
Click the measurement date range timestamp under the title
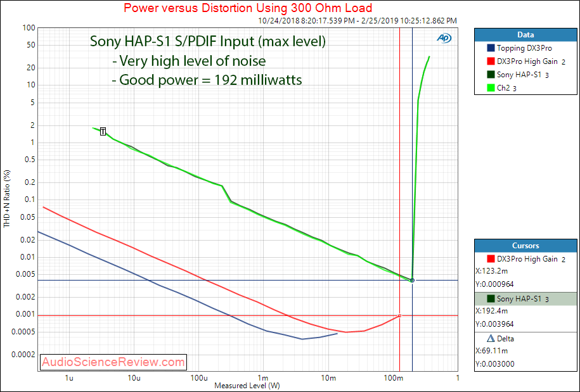tap(358, 21)
